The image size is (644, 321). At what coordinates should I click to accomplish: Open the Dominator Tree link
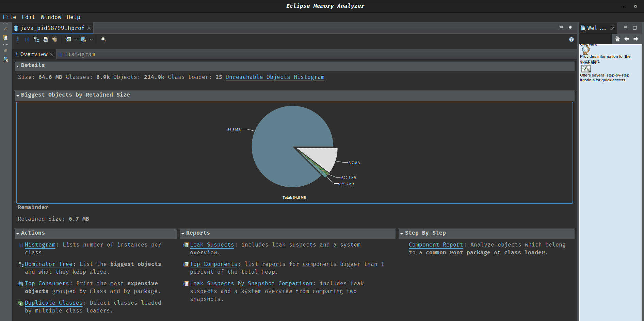(49, 264)
